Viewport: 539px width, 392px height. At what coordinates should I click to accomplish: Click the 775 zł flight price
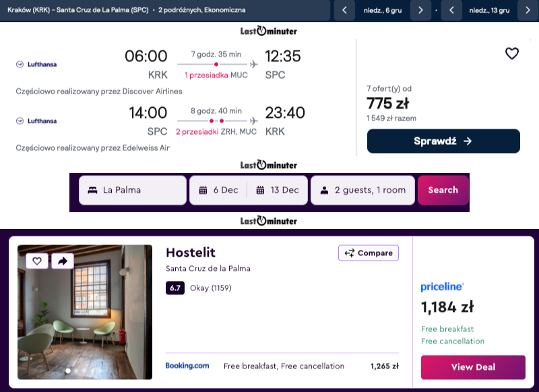388,103
